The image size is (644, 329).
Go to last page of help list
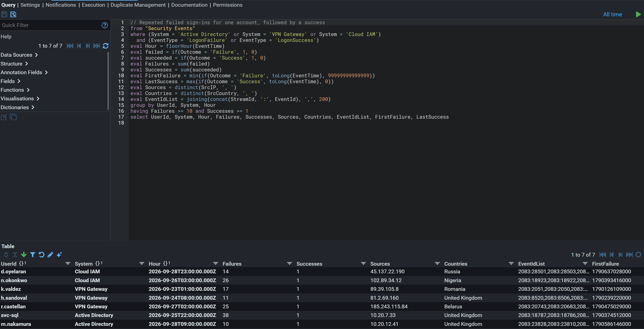[97, 46]
